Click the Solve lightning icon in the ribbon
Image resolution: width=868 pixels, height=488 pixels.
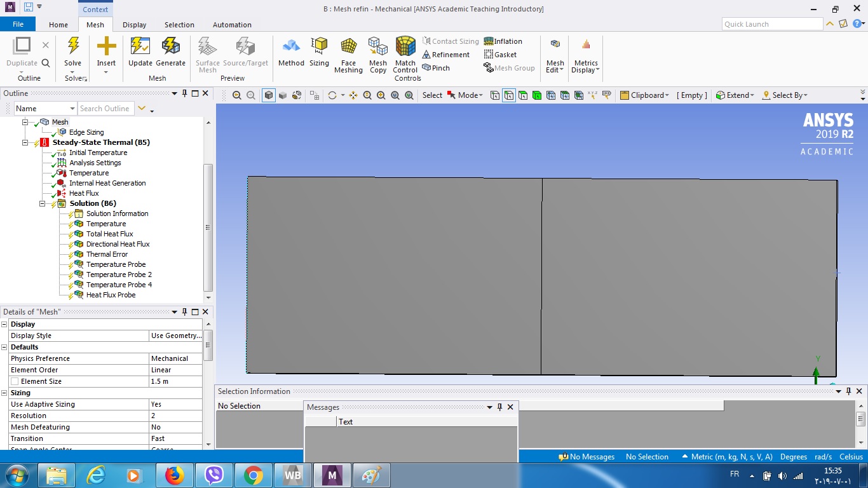73,46
